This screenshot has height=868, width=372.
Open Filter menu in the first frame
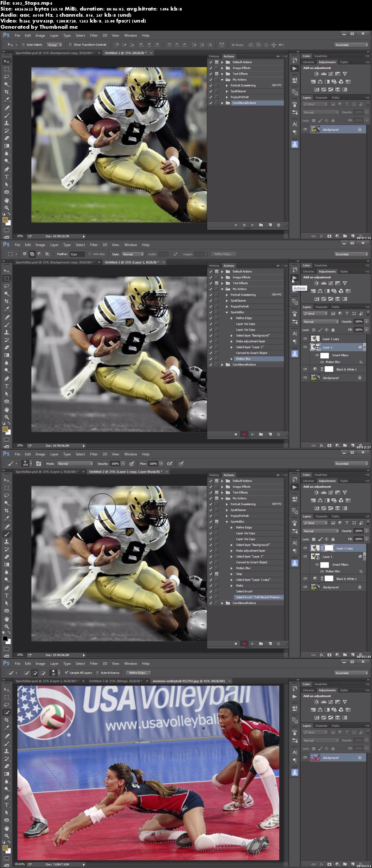94,35
